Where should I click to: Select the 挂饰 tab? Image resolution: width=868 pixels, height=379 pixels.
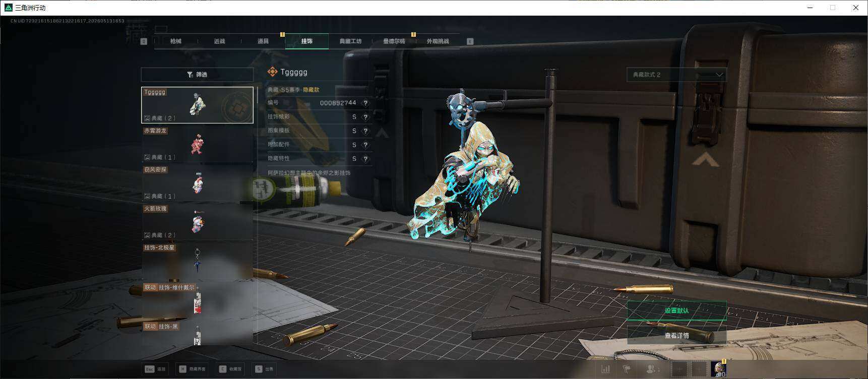(307, 41)
